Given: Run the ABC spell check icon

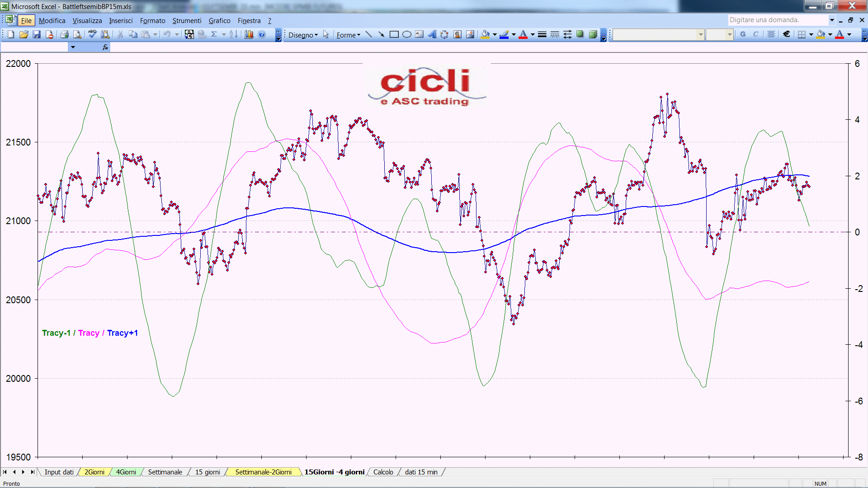Looking at the screenshot, I should pos(92,34).
